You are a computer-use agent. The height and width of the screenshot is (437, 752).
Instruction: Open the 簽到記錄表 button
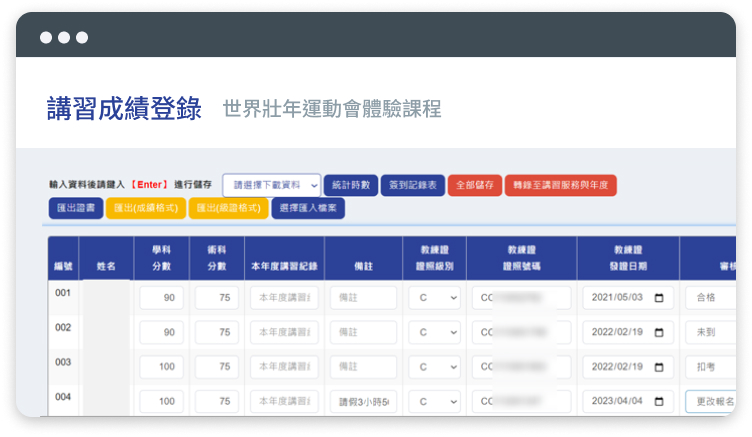pos(412,185)
